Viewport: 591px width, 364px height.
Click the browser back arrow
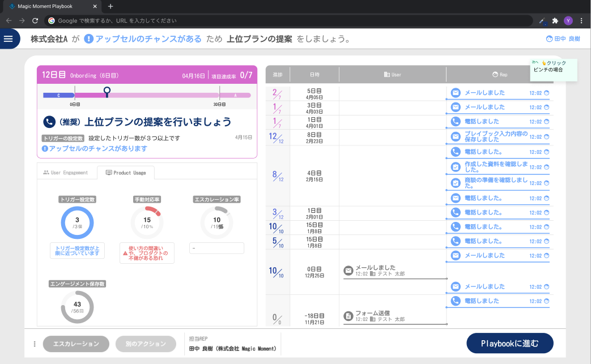pos(9,21)
